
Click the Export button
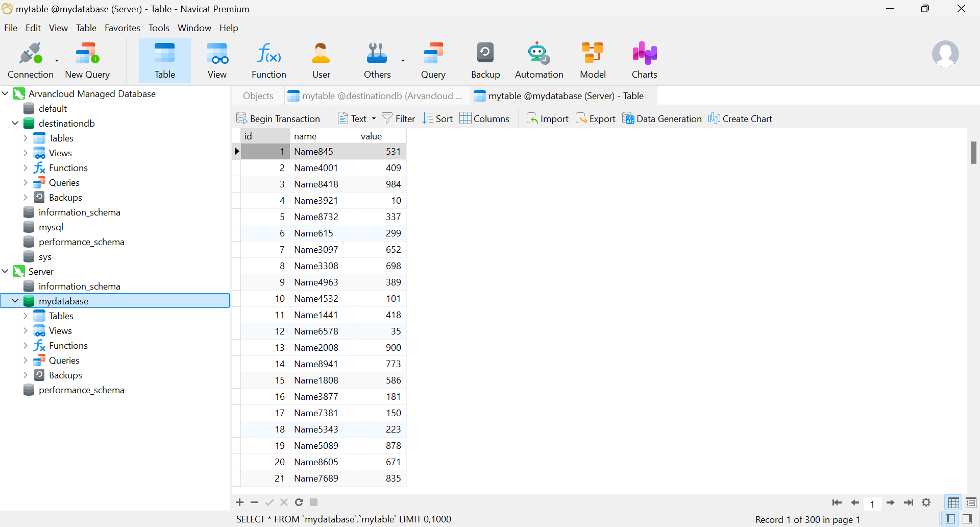tap(596, 118)
